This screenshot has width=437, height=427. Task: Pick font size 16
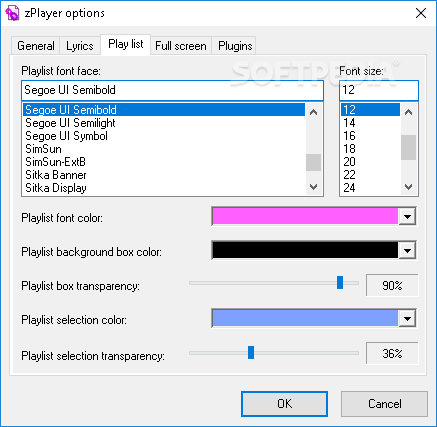click(x=370, y=136)
